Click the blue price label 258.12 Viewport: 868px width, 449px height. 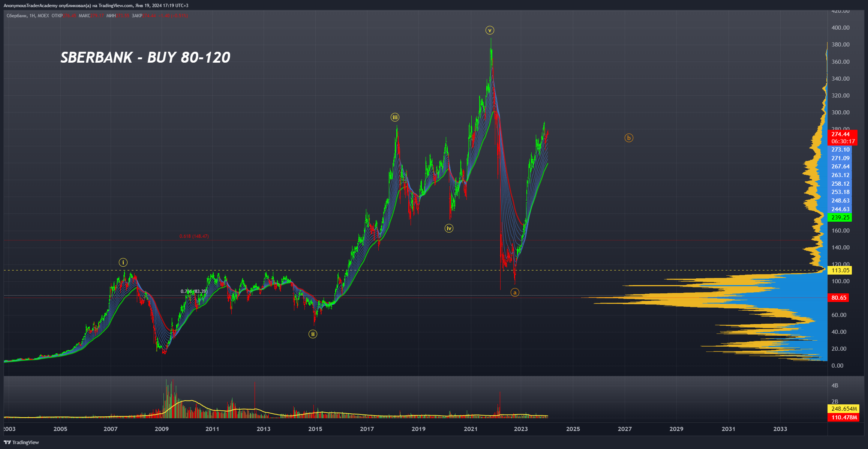840,184
